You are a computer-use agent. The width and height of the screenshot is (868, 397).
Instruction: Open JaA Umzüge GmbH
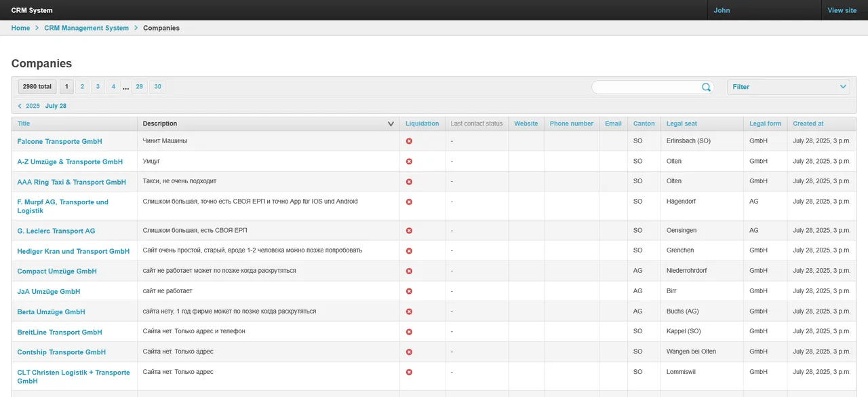coord(49,291)
